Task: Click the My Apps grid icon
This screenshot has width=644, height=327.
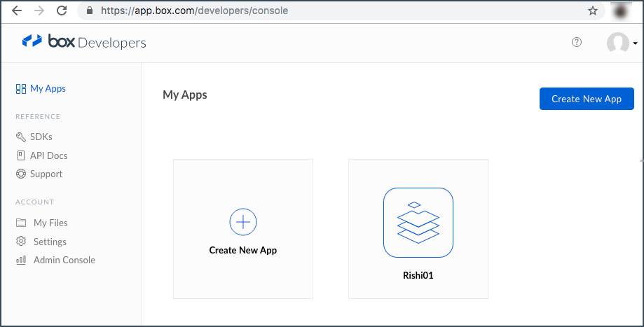Action: pos(21,89)
